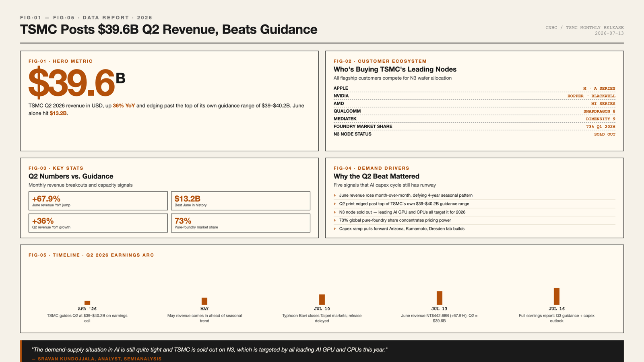Click 'Who's Buying TSMC's Leading Nodes' heading
Viewport: 644px width, 362px height.
tap(395, 70)
